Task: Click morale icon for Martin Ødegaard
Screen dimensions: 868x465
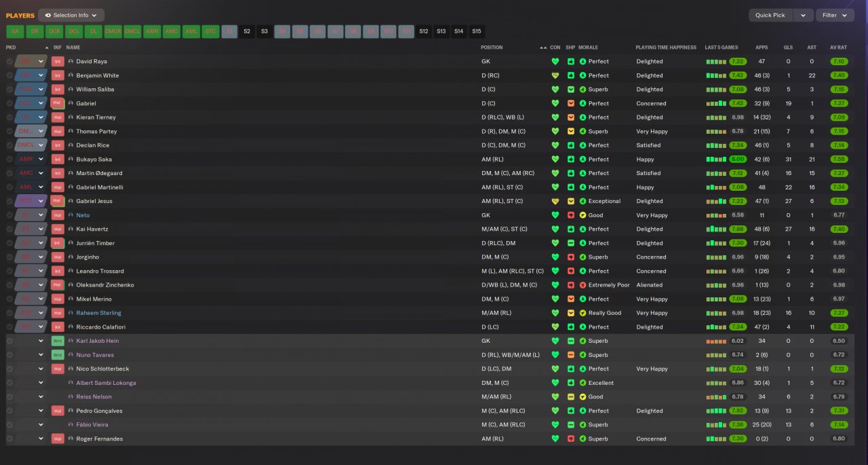Action: (583, 173)
